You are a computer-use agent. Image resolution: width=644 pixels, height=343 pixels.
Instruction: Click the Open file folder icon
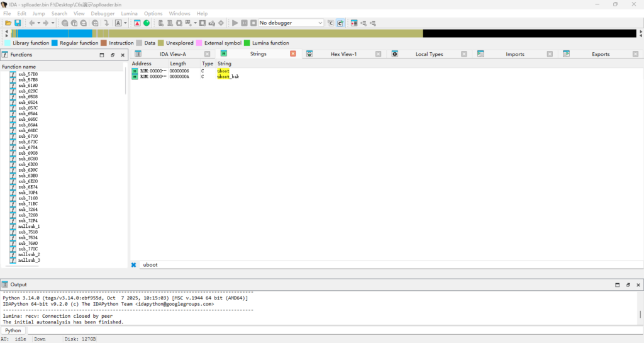[8, 23]
